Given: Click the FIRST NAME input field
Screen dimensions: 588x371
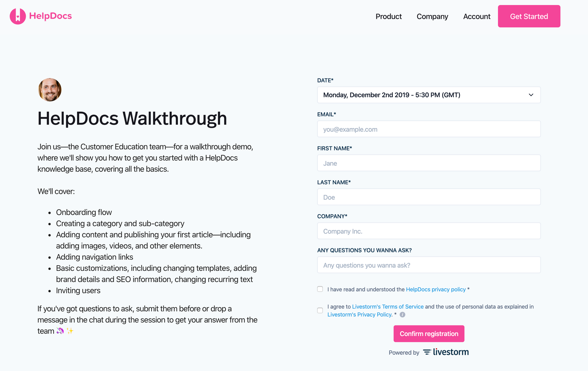Looking at the screenshot, I should (x=429, y=163).
